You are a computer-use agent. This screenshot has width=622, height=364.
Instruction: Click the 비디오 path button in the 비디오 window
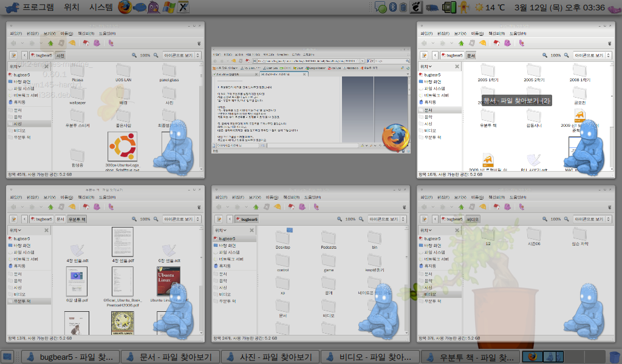(x=473, y=219)
